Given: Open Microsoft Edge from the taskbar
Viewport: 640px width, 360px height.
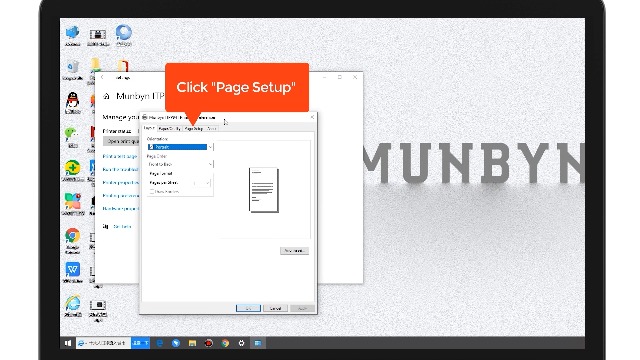Looking at the screenshot, I should click(x=160, y=343).
